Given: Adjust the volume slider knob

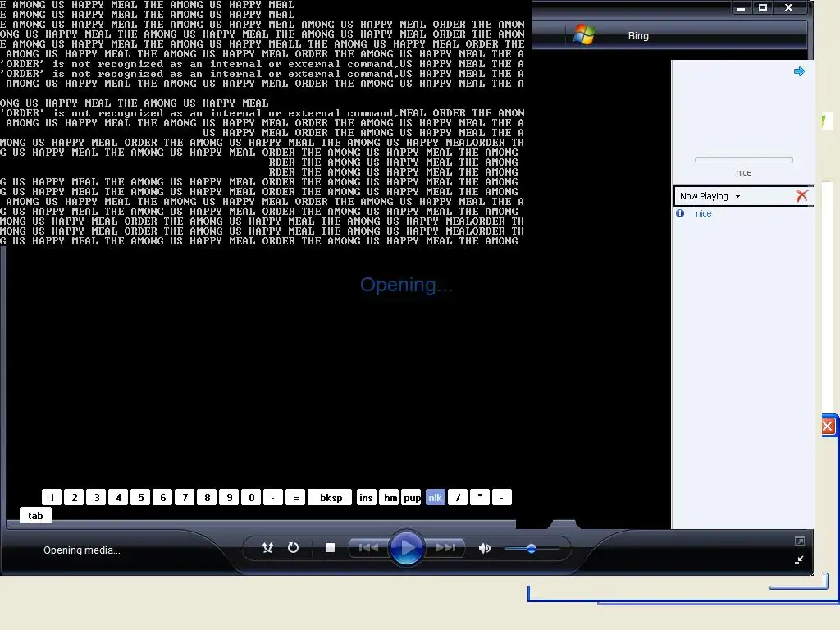Looking at the screenshot, I should [532, 549].
